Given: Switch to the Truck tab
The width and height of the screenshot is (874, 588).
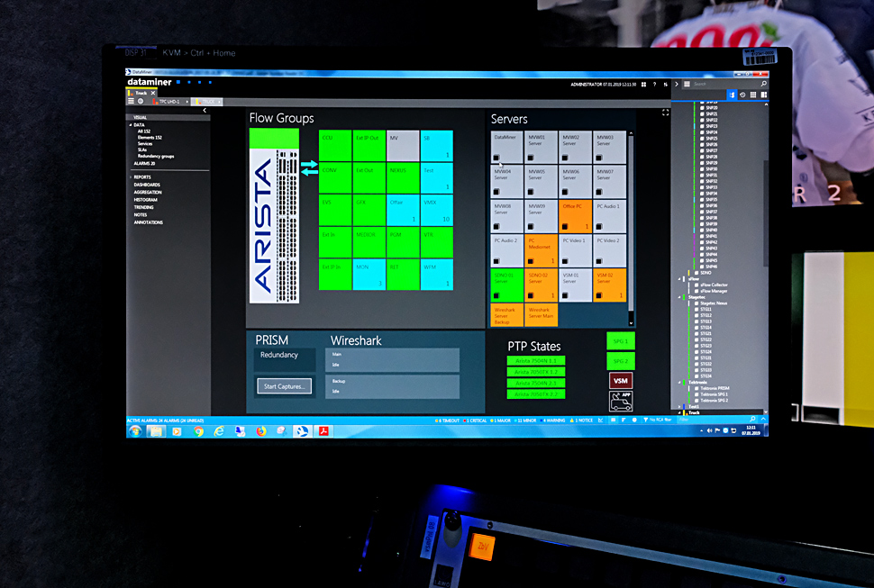Looking at the screenshot, I should (x=141, y=93).
